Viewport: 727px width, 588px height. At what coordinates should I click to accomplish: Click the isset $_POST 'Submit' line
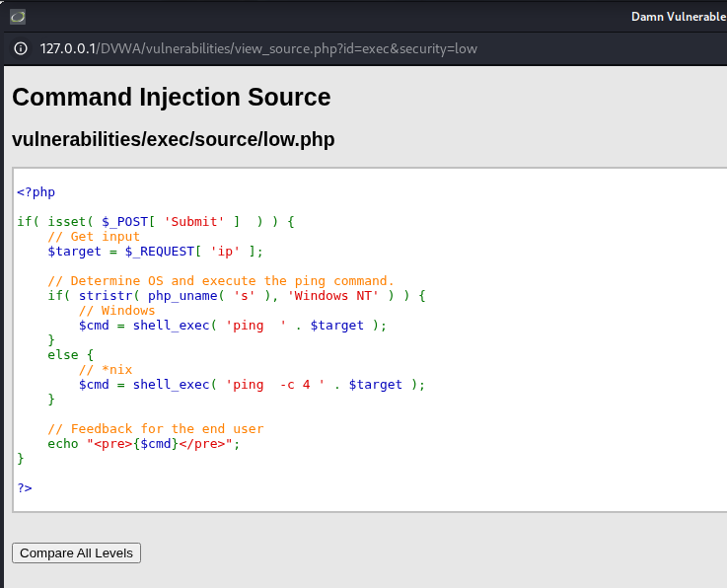coord(156,222)
